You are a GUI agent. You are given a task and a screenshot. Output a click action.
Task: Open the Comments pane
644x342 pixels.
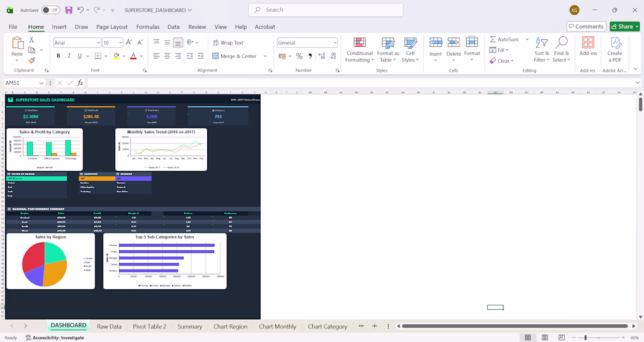(x=587, y=27)
